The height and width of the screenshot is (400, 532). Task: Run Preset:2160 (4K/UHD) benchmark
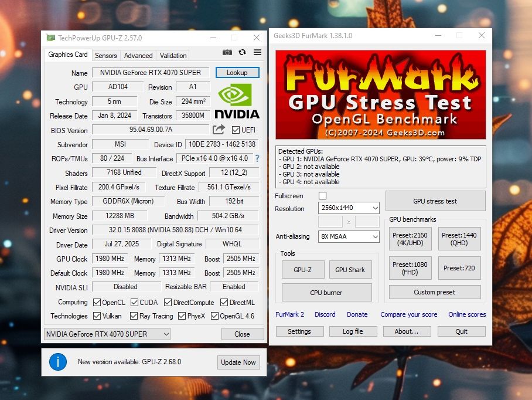(x=410, y=239)
